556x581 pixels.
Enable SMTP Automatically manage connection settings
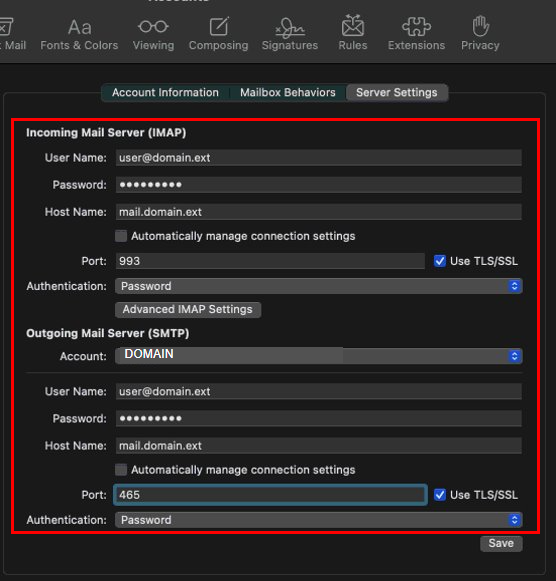(121, 470)
